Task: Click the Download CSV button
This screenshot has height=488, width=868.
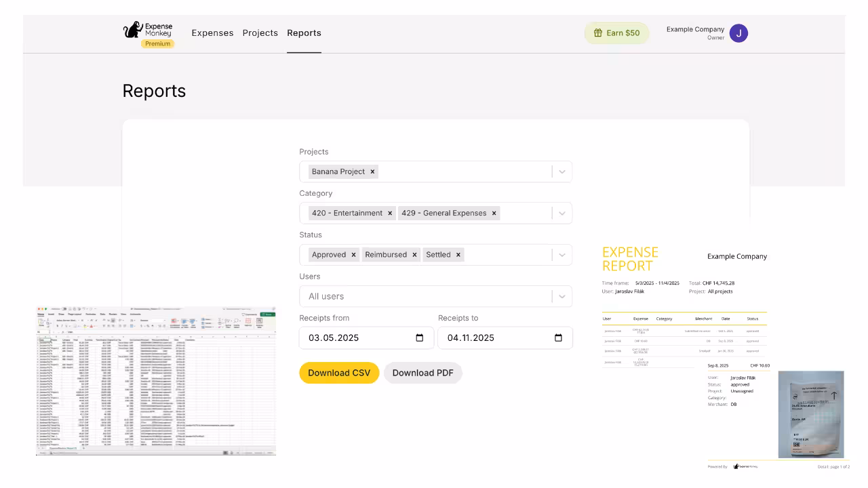Action: click(x=339, y=373)
